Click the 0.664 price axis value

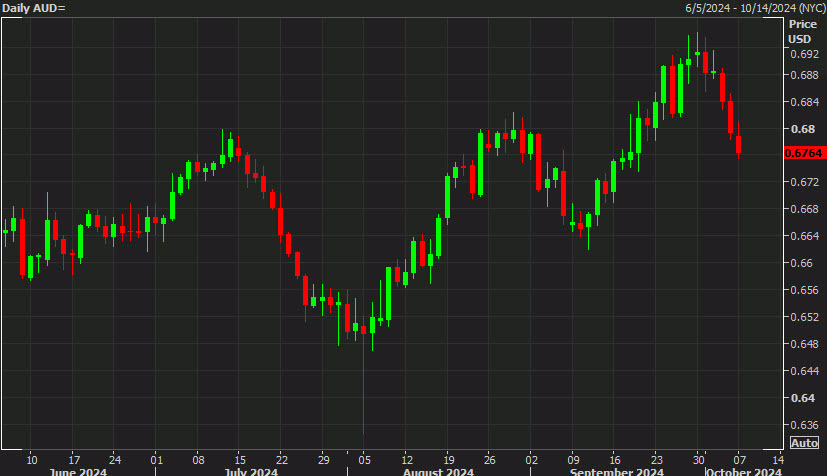click(x=804, y=236)
